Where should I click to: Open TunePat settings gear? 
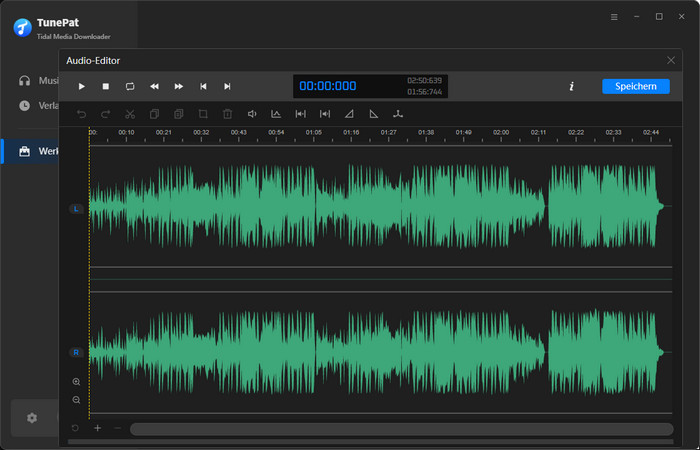32,418
